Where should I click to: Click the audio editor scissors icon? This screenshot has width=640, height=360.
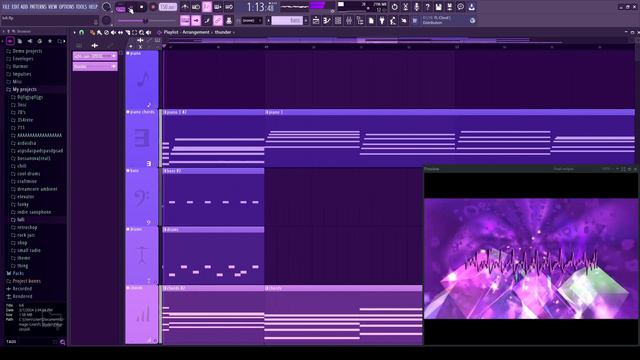click(x=405, y=7)
